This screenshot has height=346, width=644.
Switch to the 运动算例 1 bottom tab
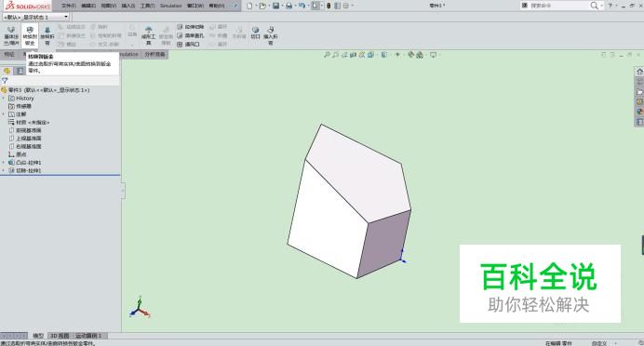[x=88, y=336]
